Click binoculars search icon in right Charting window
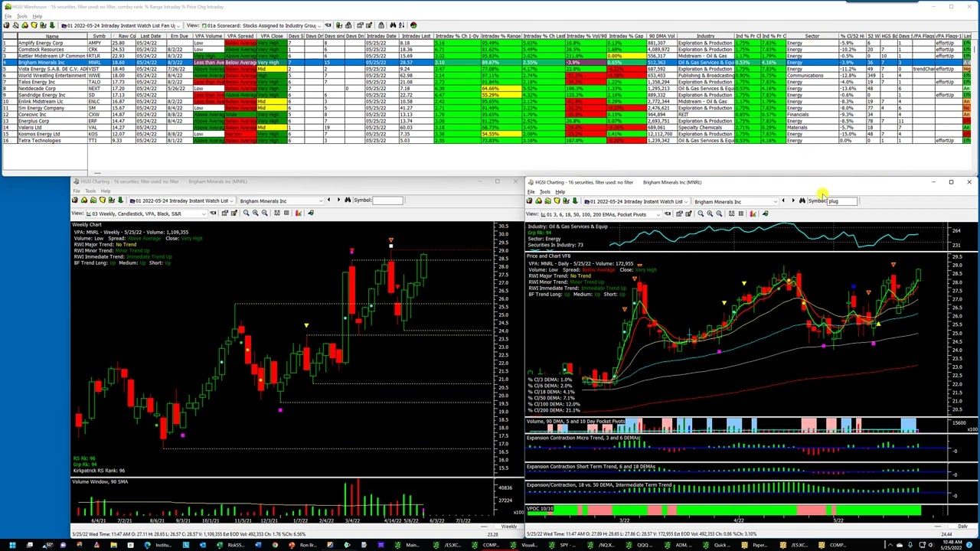 [x=802, y=201]
